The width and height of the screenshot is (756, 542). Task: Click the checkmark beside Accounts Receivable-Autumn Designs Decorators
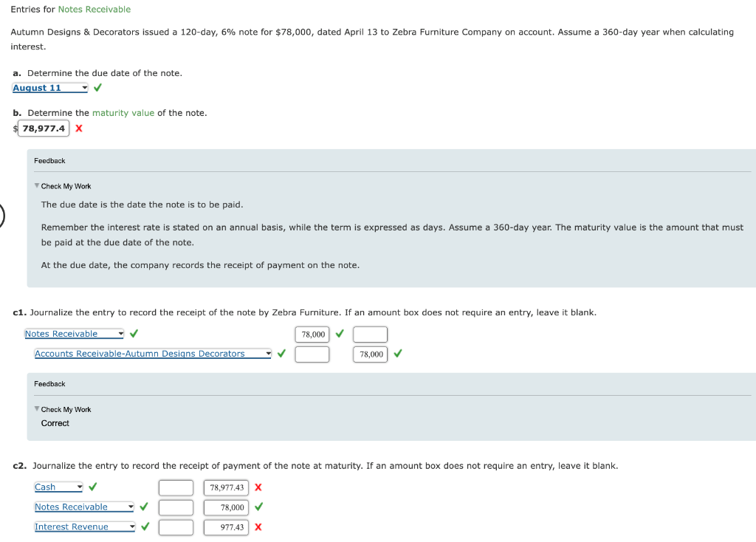pyautogui.click(x=281, y=354)
